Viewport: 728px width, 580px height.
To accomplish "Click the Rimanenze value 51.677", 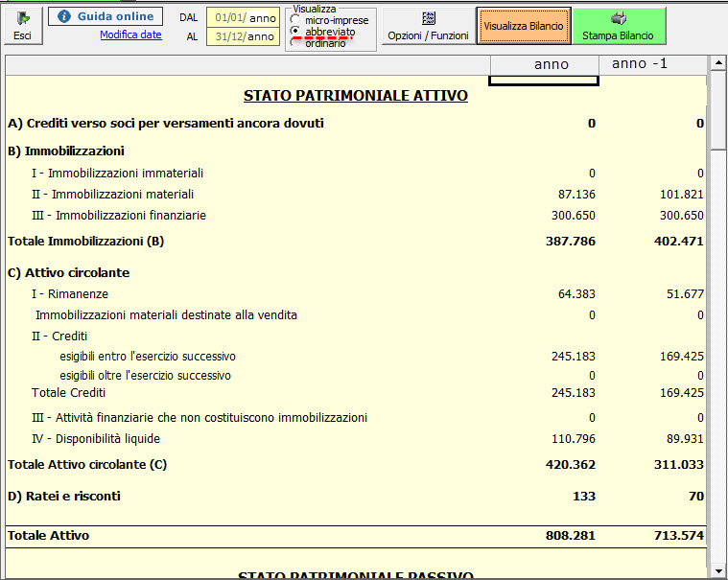I will (x=685, y=294).
